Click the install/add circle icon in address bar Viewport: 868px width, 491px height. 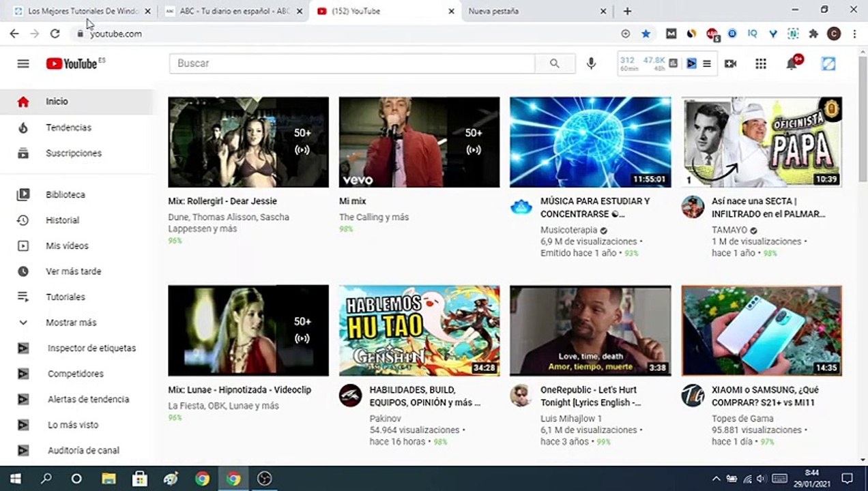625,33
